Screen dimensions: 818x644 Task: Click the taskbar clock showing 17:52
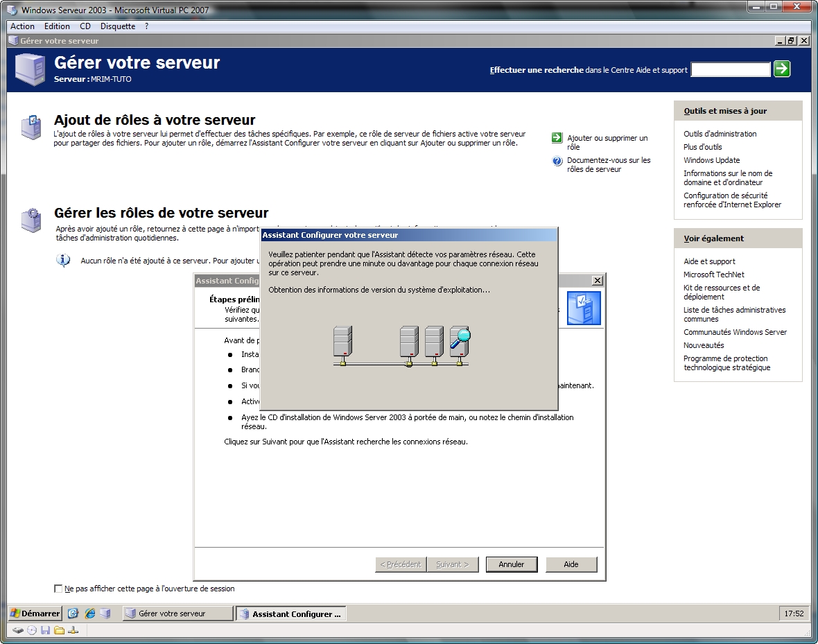pyautogui.click(x=794, y=613)
